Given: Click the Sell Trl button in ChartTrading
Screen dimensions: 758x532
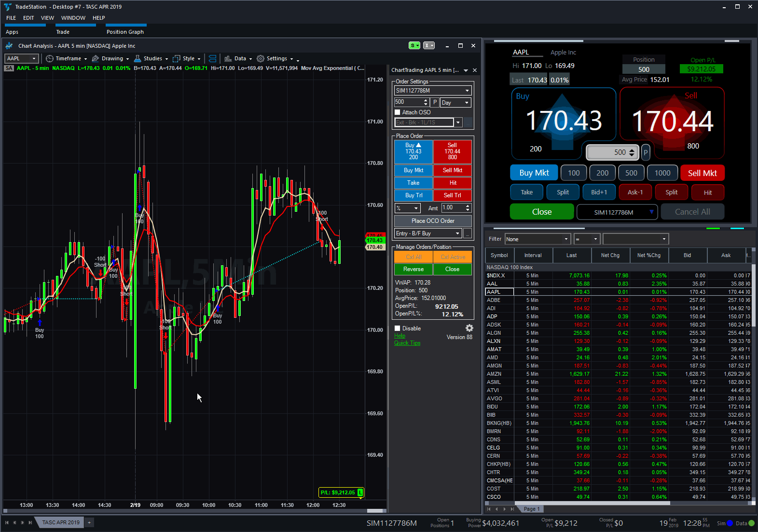Looking at the screenshot, I should point(452,195).
